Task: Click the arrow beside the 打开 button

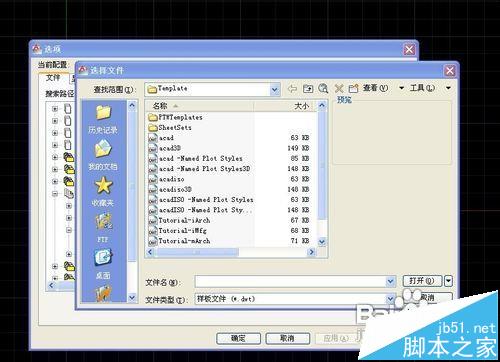Action: [x=449, y=281]
